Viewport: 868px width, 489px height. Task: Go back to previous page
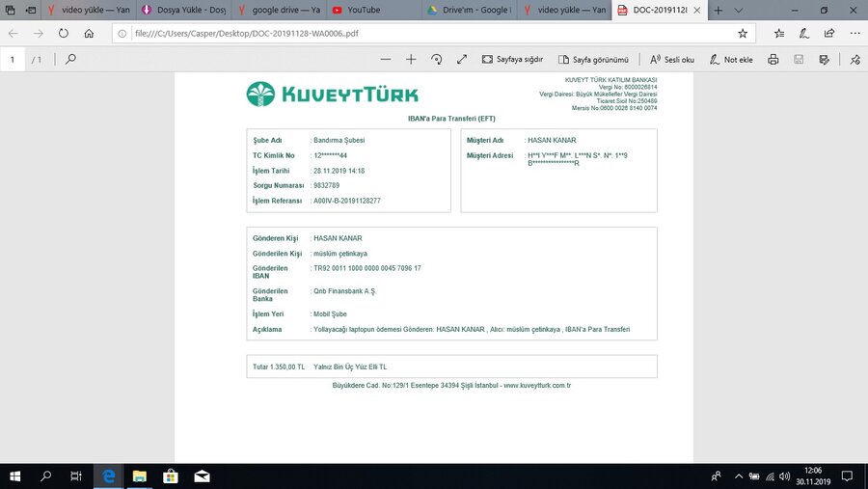(14, 33)
